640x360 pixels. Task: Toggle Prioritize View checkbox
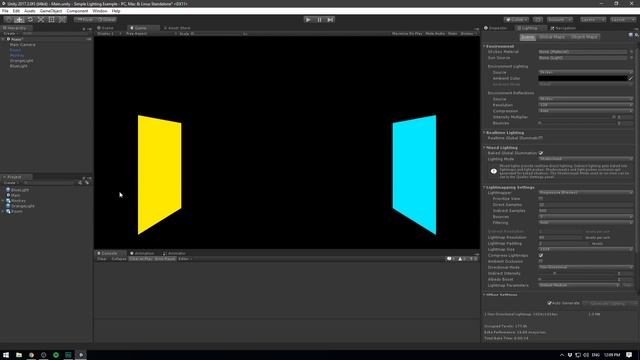[x=541, y=199]
